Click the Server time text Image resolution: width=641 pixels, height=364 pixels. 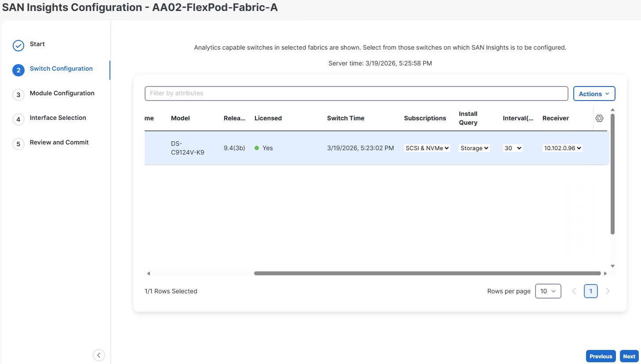point(380,63)
